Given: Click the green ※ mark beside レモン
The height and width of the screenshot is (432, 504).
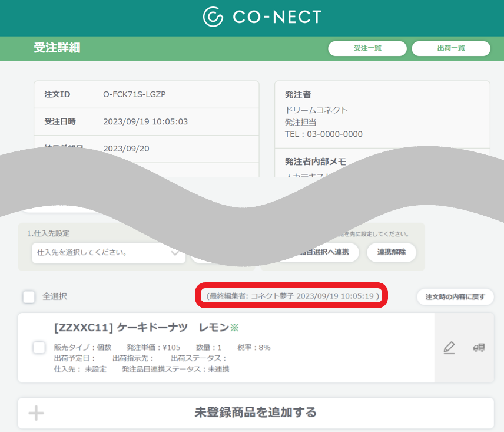Looking at the screenshot, I should [x=234, y=328].
